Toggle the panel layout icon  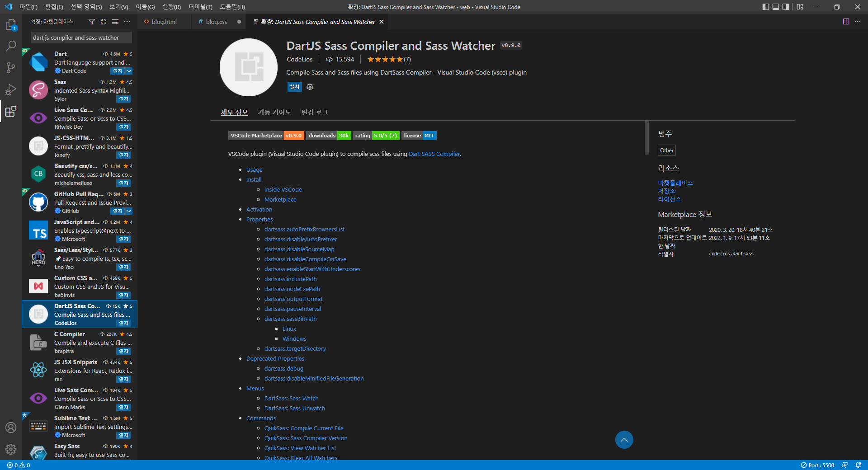[776, 7]
